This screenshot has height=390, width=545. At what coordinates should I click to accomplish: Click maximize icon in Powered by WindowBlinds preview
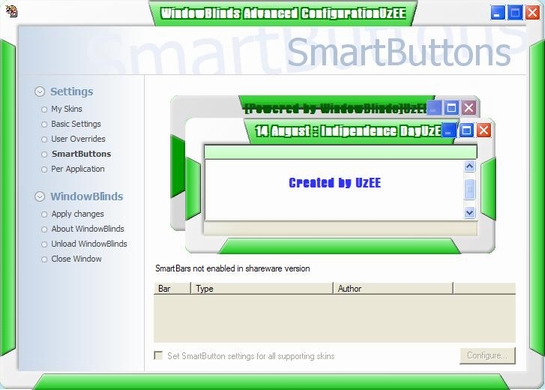(452, 108)
